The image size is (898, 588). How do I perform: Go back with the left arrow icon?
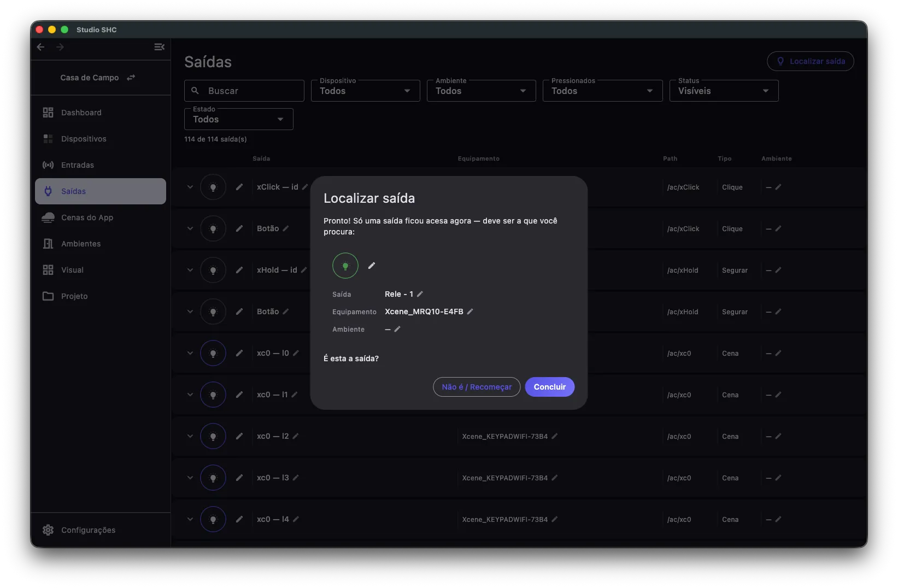(x=40, y=47)
